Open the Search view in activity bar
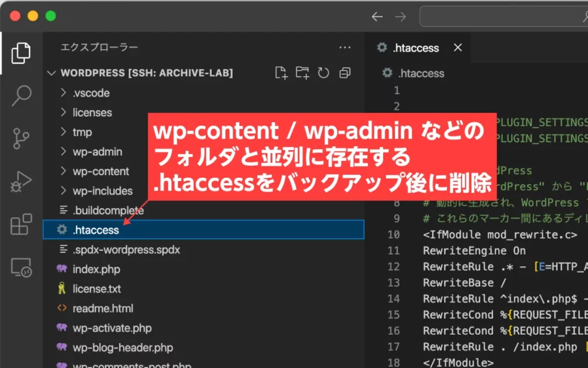This screenshot has height=368, width=588. 21,95
